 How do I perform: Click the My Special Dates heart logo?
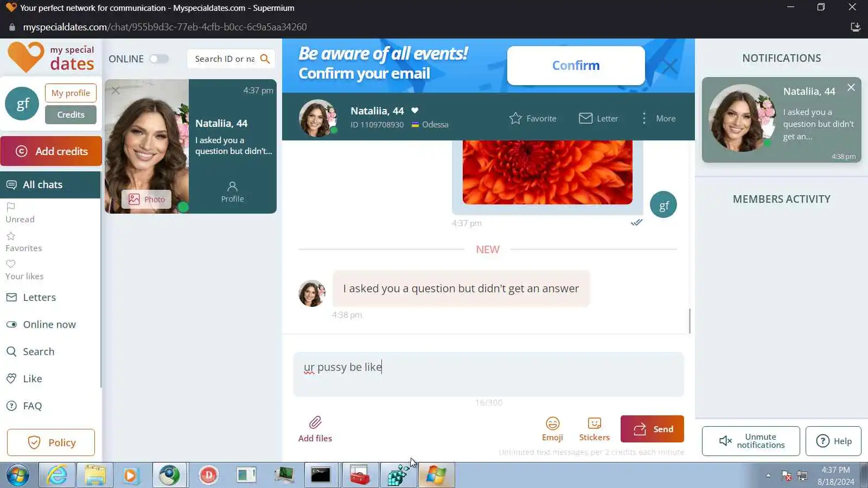pos(25,57)
